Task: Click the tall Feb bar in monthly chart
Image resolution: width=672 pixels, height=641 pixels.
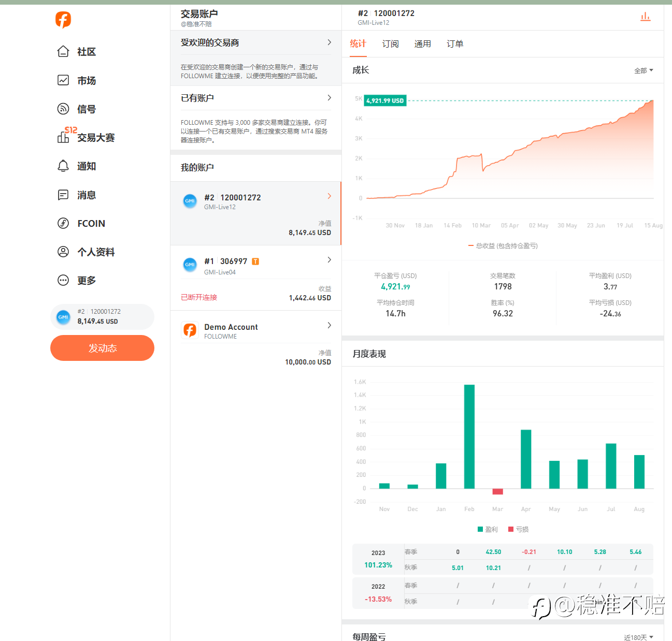Action: 469,436
